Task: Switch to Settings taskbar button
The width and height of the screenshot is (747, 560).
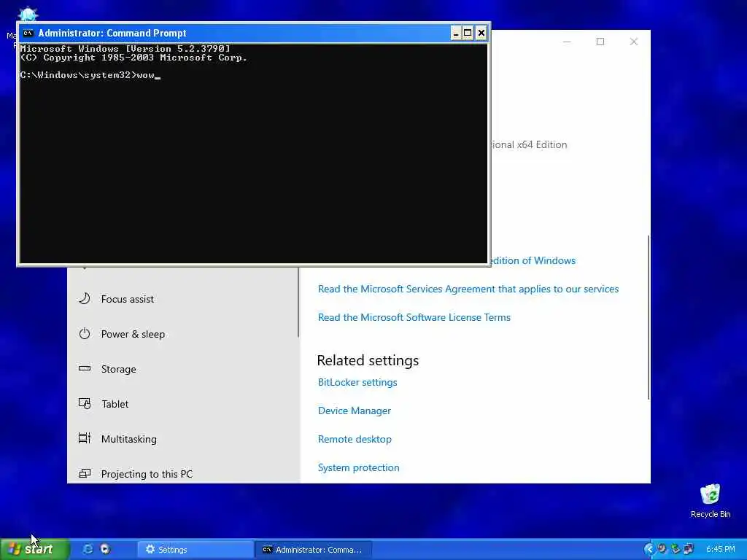Action: pos(196,550)
